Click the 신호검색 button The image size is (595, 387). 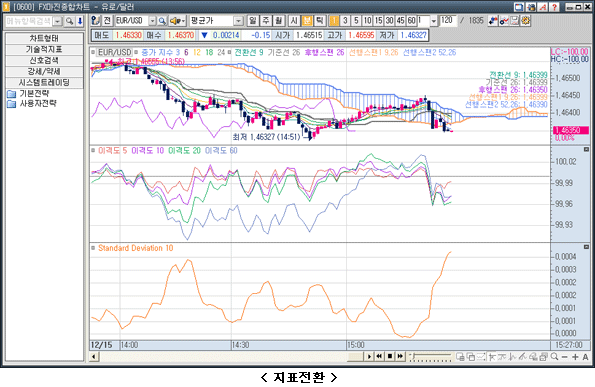pos(44,60)
